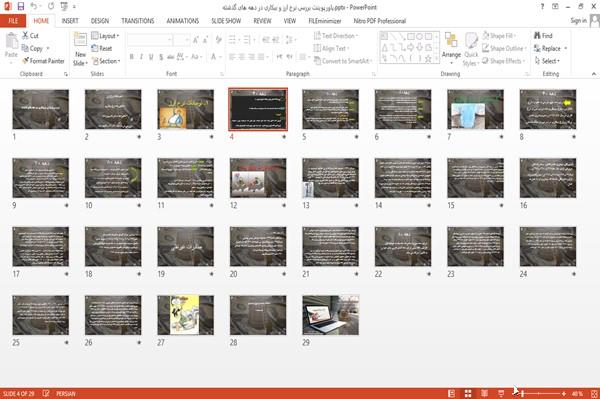This screenshot has width=600, height=399.
Task: Click Underline formatting icon
Action: point(151,57)
